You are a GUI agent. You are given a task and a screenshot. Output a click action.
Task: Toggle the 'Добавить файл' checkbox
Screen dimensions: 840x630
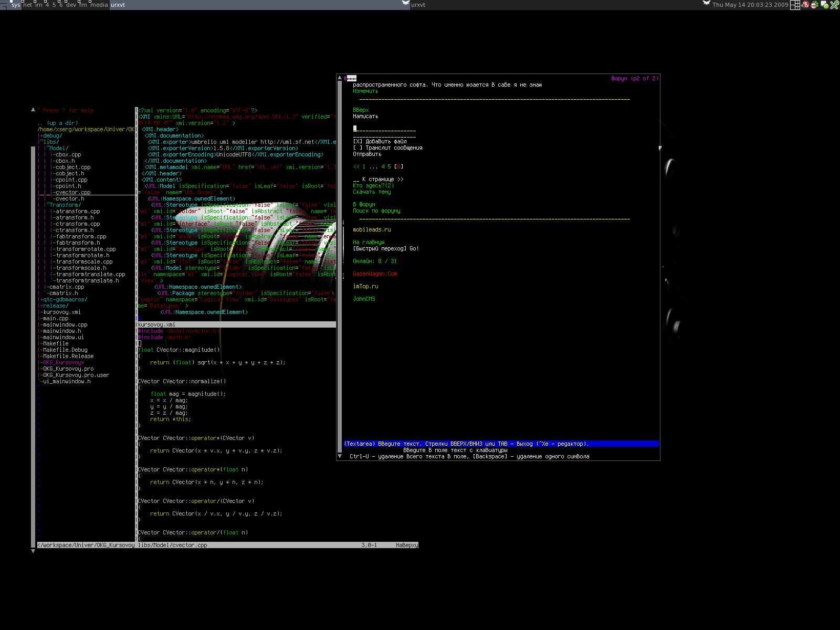tap(358, 142)
